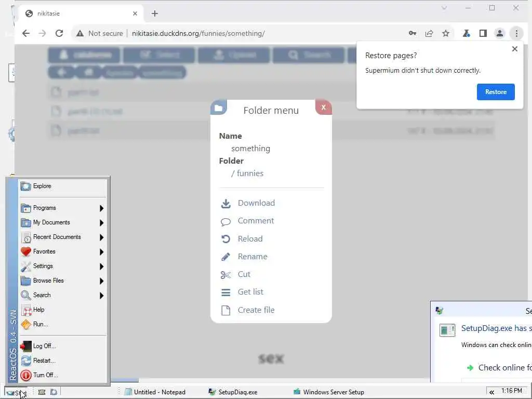
Task: Open the experiments flask icon
Action: (466, 33)
